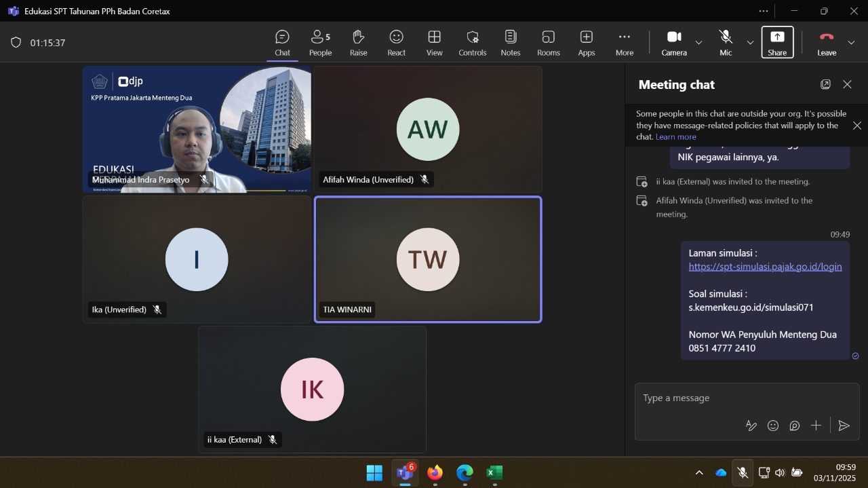
Task: Open the People participants panel
Action: tap(320, 43)
